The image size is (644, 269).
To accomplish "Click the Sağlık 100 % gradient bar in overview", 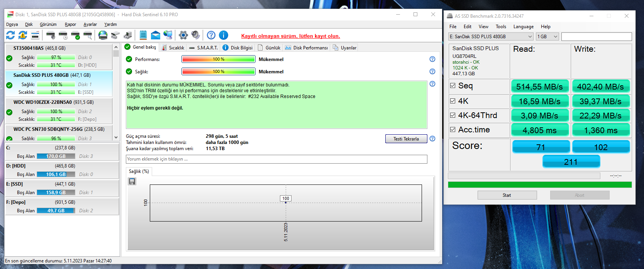I will coord(219,71).
